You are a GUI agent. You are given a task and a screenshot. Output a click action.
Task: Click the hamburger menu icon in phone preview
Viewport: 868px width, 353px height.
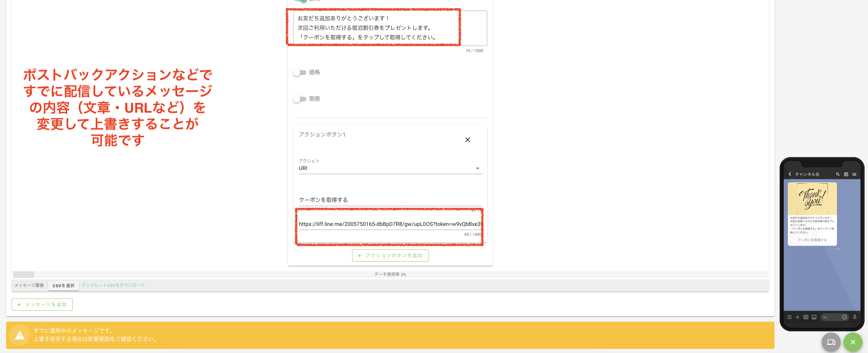click(854, 174)
